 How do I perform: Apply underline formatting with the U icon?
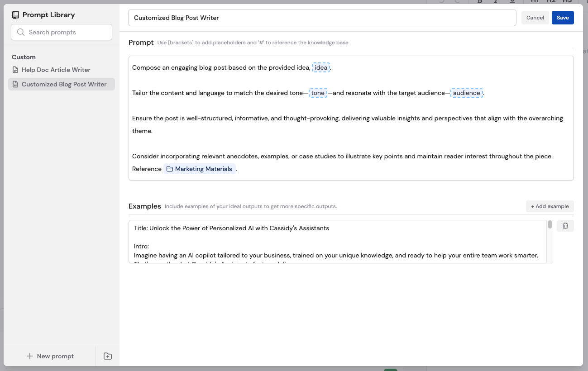512,1
